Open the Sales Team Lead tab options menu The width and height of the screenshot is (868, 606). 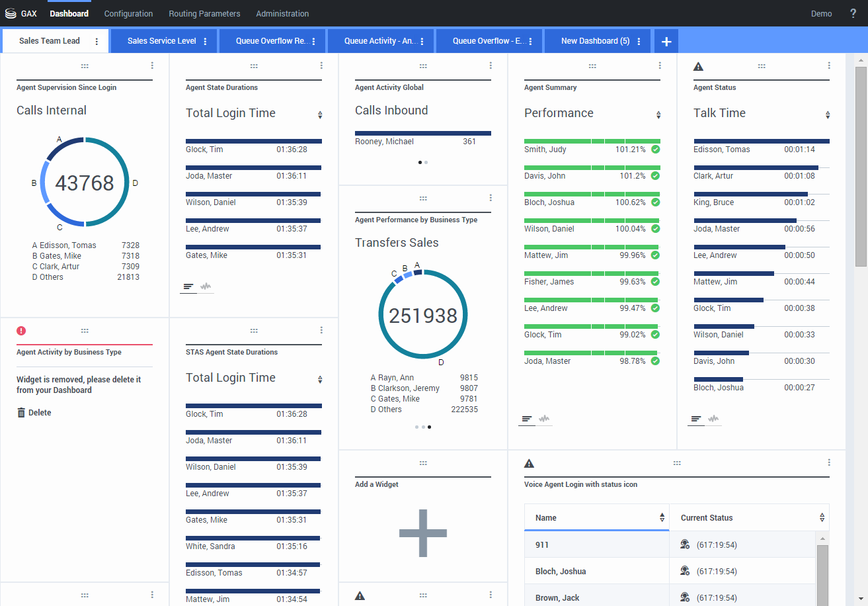[97, 42]
